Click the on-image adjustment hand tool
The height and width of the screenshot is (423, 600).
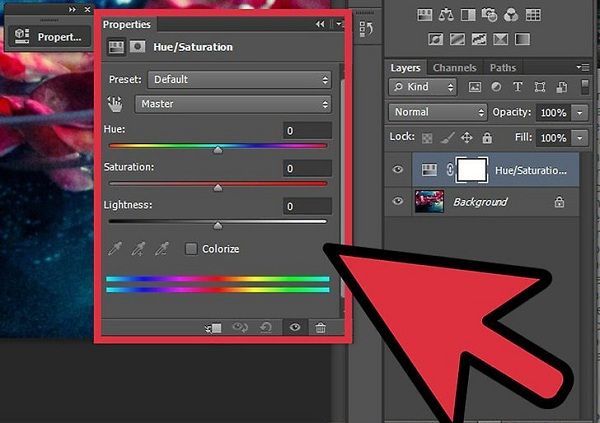coord(116,104)
